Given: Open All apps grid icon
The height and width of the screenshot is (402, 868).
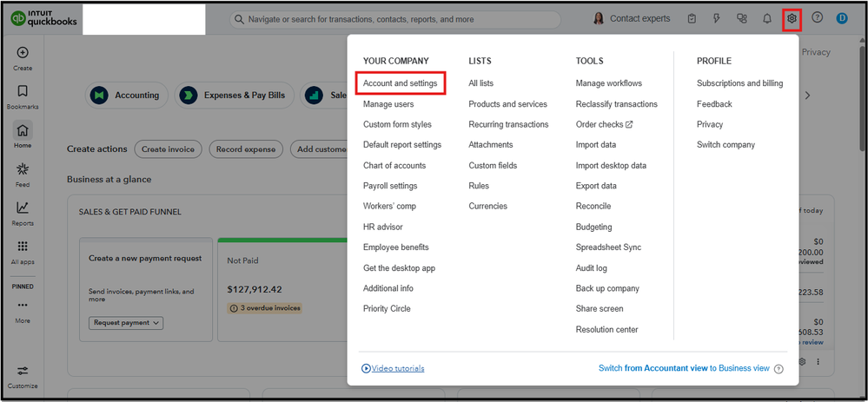Looking at the screenshot, I should [x=23, y=247].
